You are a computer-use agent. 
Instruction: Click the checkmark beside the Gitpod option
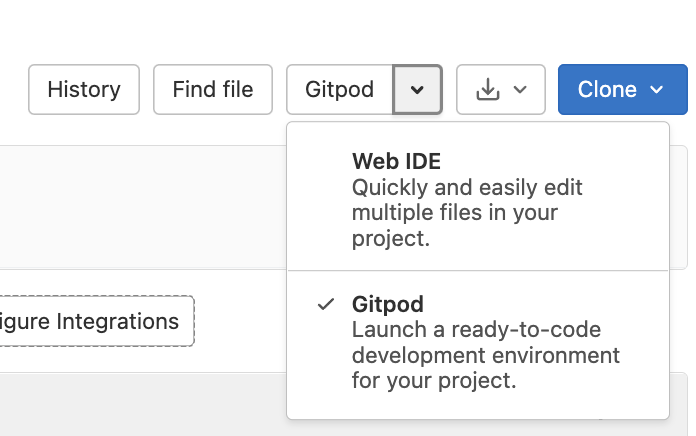(x=325, y=304)
